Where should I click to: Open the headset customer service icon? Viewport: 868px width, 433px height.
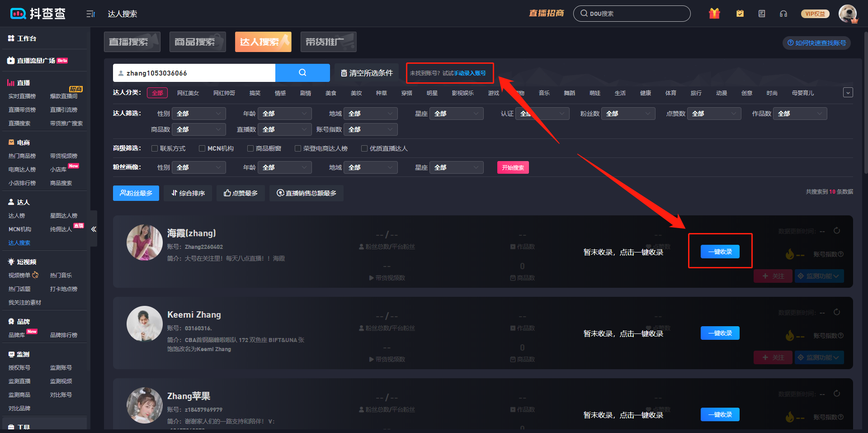click(x=783, y=14)
